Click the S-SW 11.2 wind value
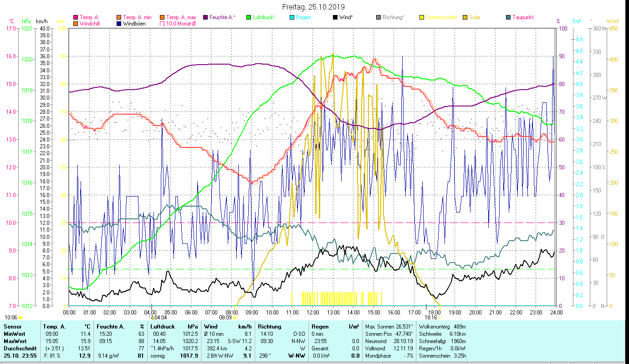The height and width of the screenshot is (364, 629). pos(240,341)
